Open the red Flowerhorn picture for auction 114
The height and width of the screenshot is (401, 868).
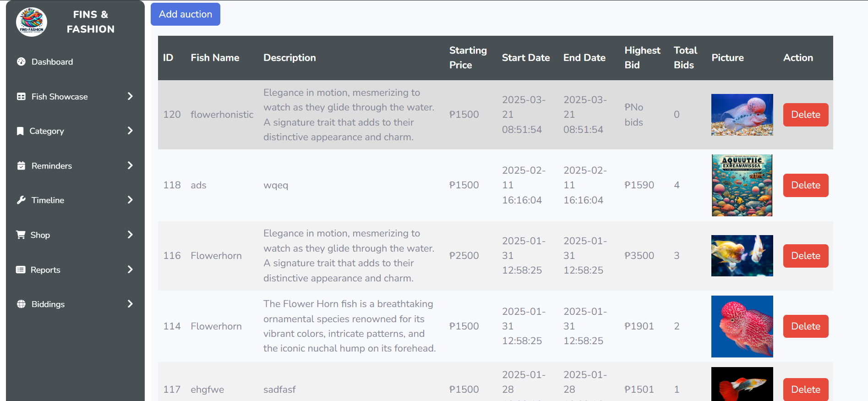(x=742, y=326)
